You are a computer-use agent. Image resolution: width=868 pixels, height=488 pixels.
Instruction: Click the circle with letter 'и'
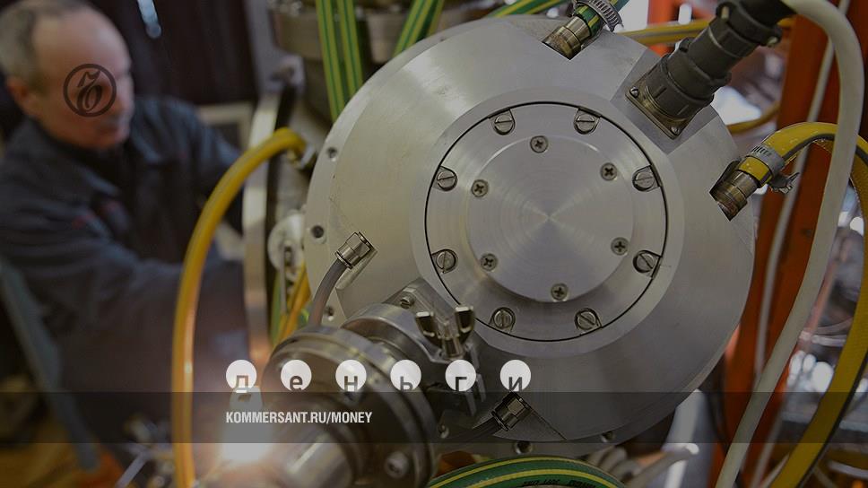[515, 376]
